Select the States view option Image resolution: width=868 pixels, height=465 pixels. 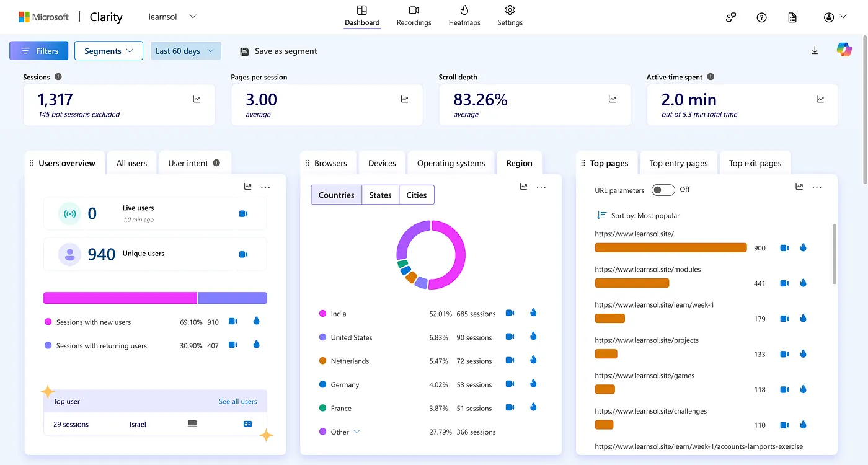pos(380,195)
